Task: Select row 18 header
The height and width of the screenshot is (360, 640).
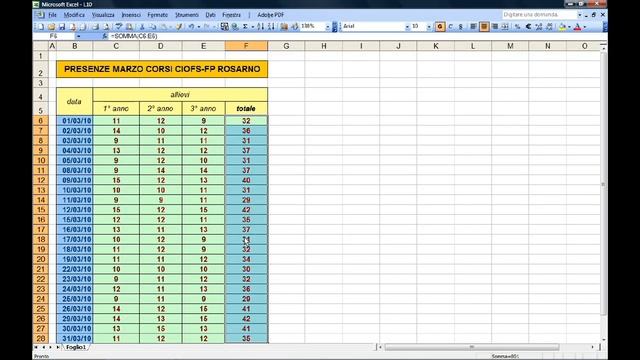Action: point(40,240)
